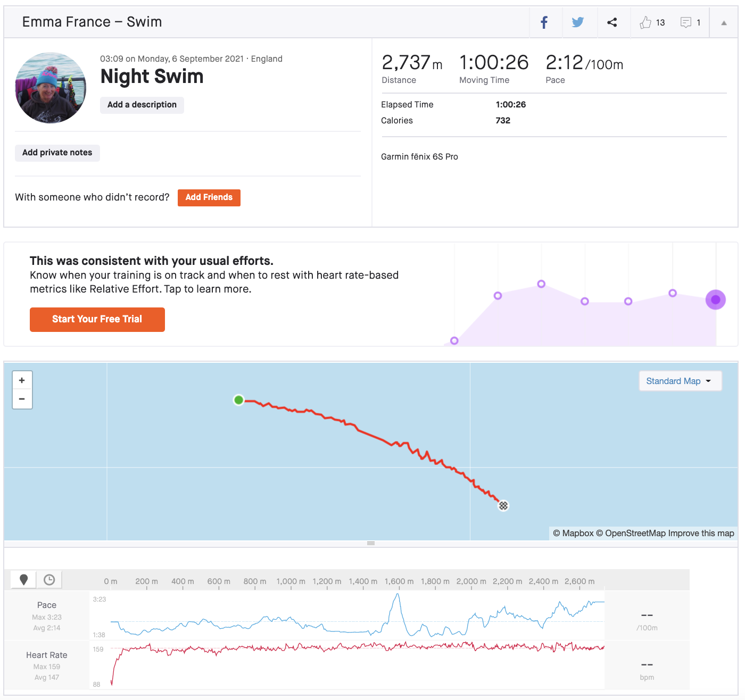Zoom in on the map
This screenshot has width=745, height=700.
click(x=22, y=380)
